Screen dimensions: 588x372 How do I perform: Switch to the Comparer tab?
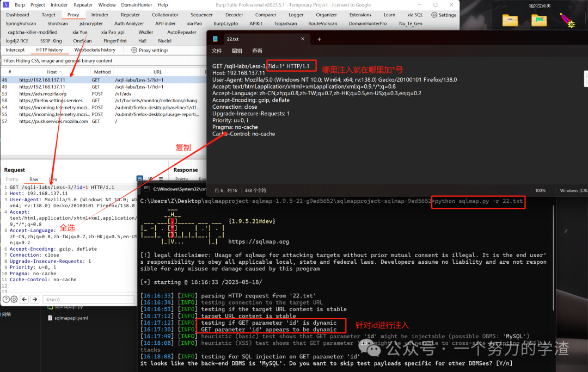pyautogui.click(x=266, y=15)
